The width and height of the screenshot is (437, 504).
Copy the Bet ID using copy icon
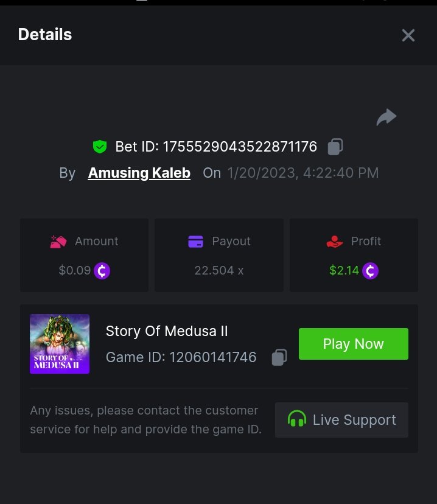(x=335, y=147)
